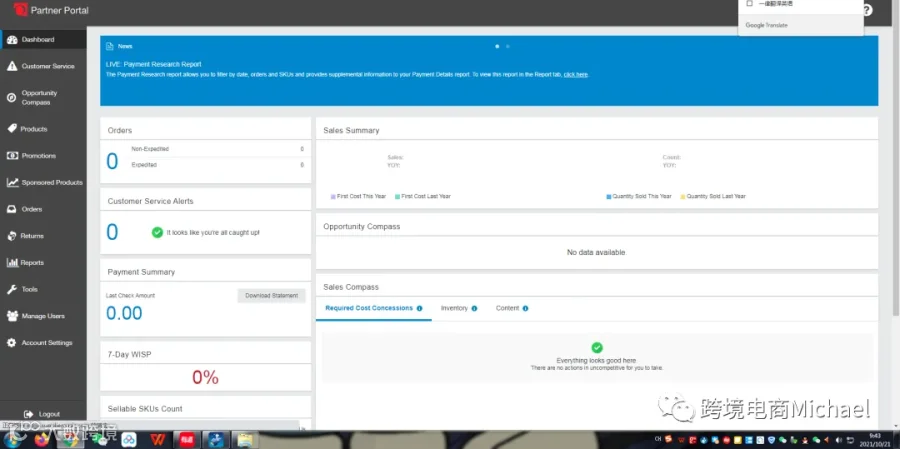Image resolution: width=900 pixels, height=449 pixels.
Task: Open Customer Service warning icon
Action: click(x=11, y=66)
